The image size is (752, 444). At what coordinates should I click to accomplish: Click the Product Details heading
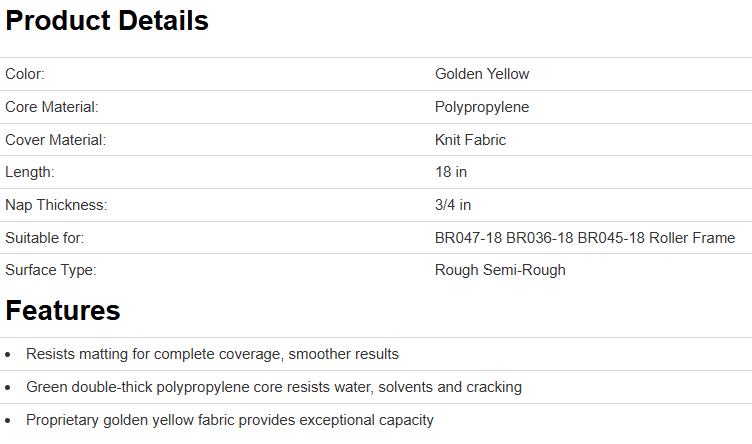click(107, 21)
